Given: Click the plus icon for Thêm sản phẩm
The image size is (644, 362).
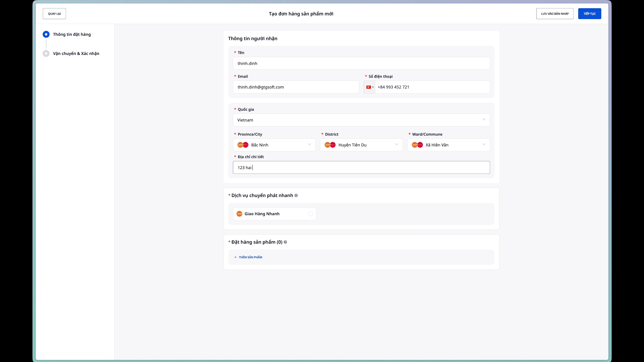Looking at the screenshot, I should (x=235, y=257).
